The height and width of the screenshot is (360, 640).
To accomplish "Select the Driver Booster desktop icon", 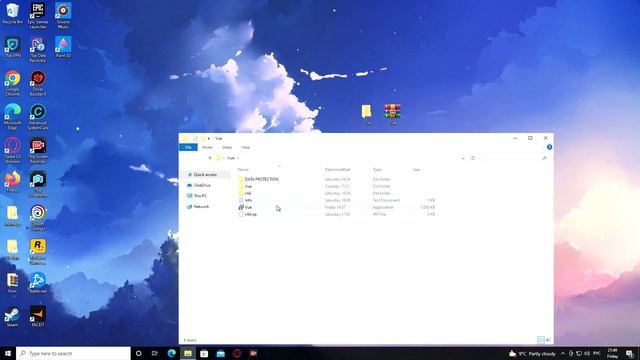I will (38, 83).
